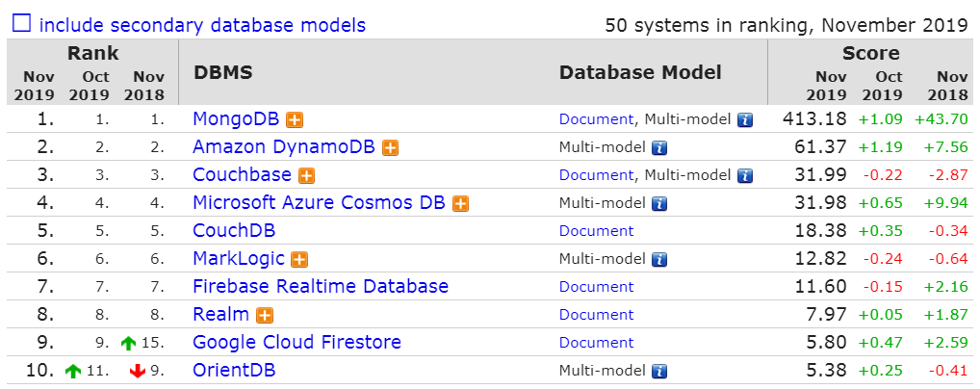Select Google Cloud Firestore score 5.80
This screenshot has width=980, height=389.
(x=827, y=342)
